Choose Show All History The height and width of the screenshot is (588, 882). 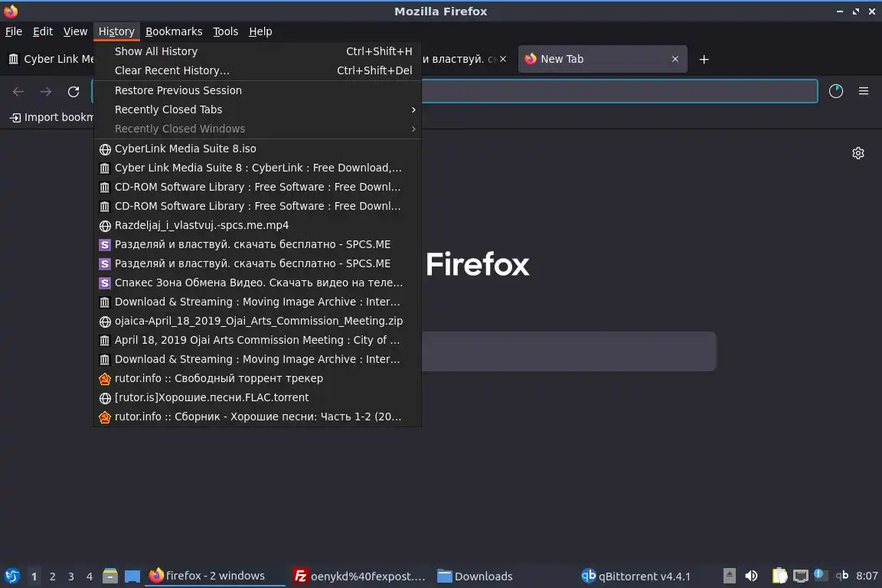tap(257, 51)
